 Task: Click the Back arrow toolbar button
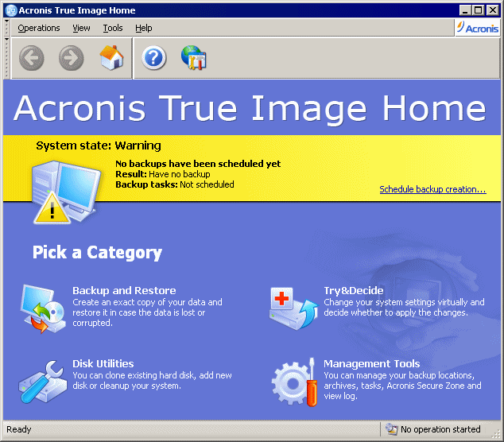click(x=32, y=58)
